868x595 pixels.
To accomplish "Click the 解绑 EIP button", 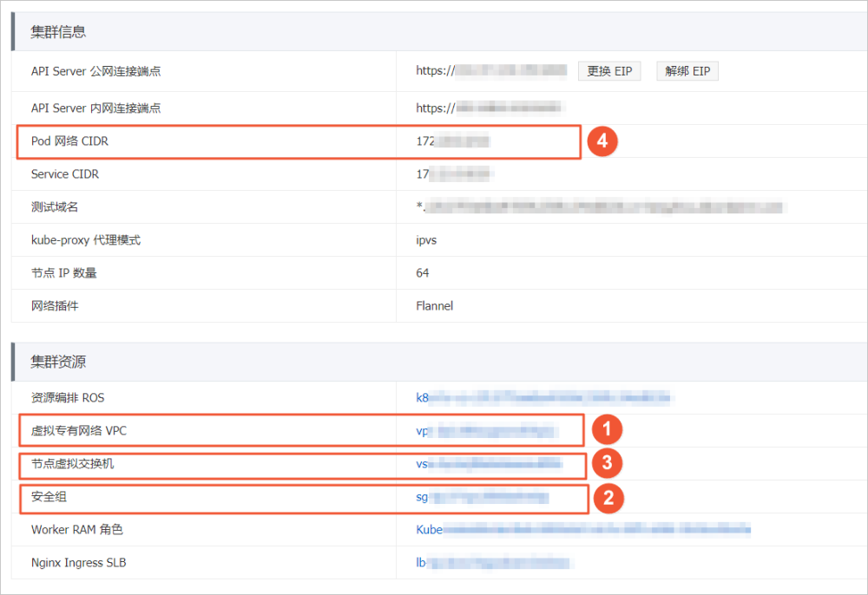I will [687, 71].
